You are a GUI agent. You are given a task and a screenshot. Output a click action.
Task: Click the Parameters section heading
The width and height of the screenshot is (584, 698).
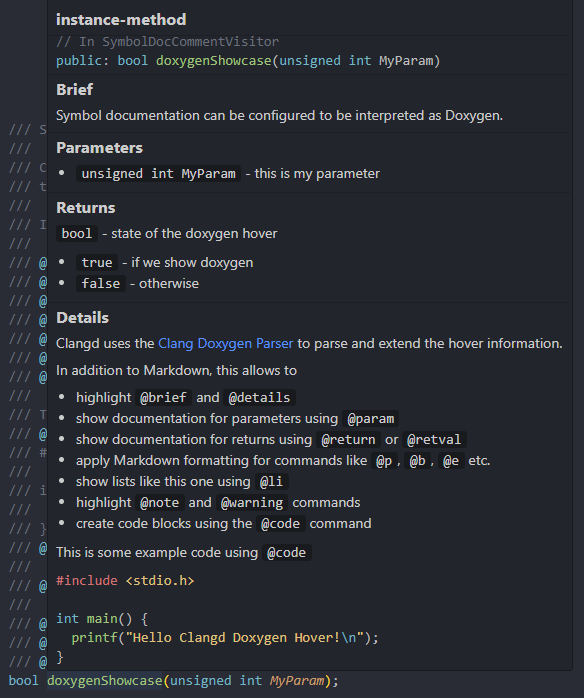pyautogui.click(x=99, y=148)
